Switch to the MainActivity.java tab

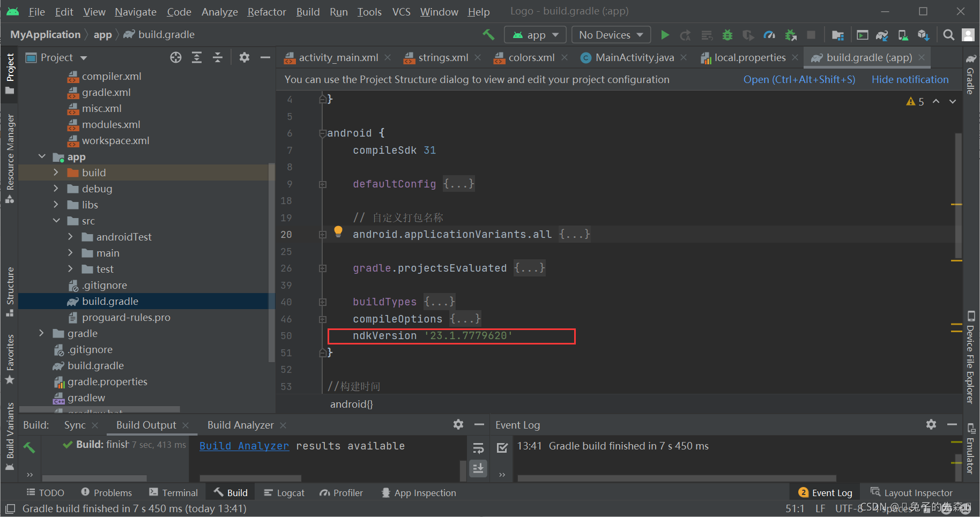coord(634,57)
